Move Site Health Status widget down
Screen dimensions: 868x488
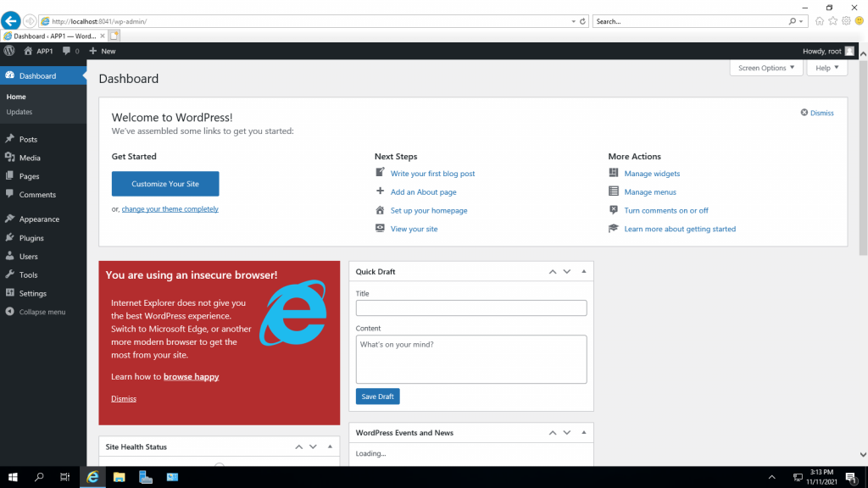pos(314,447)
